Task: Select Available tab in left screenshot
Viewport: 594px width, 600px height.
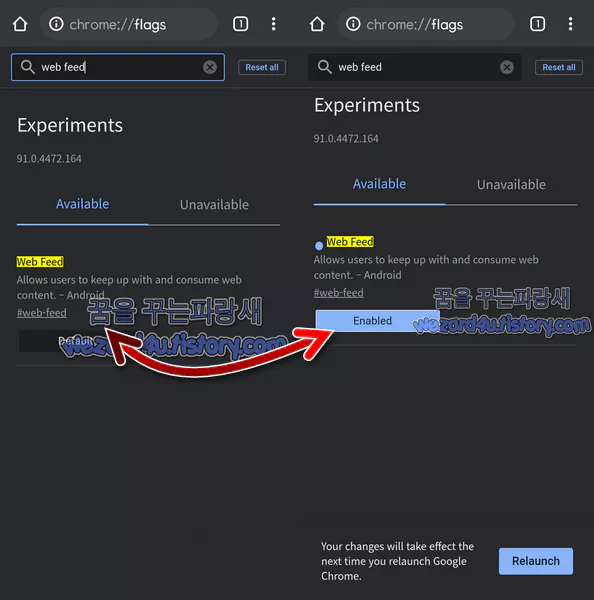Action: tap(83, 204)
